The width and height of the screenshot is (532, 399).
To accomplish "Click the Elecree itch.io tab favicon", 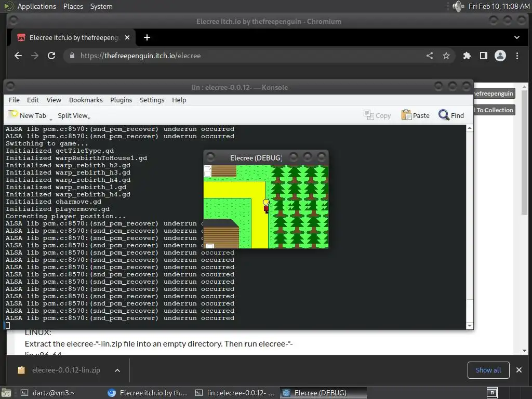I will [21, 37].
